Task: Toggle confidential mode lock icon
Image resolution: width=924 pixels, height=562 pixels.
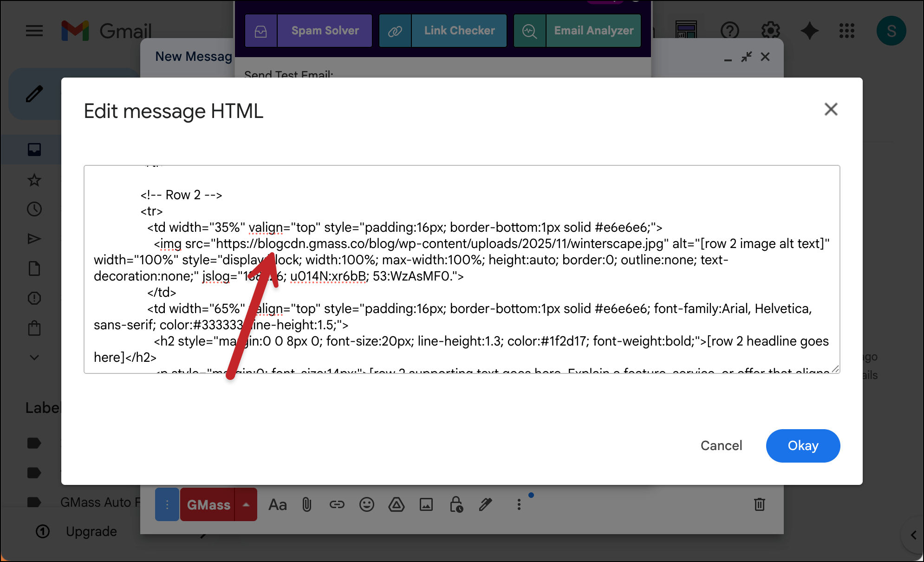Action: click(456, 504)
